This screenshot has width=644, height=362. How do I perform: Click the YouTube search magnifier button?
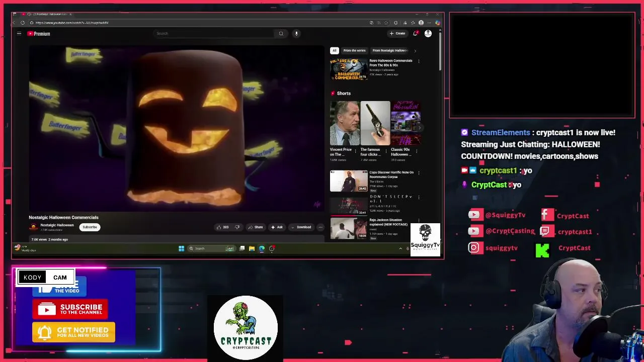coord(281,34)
